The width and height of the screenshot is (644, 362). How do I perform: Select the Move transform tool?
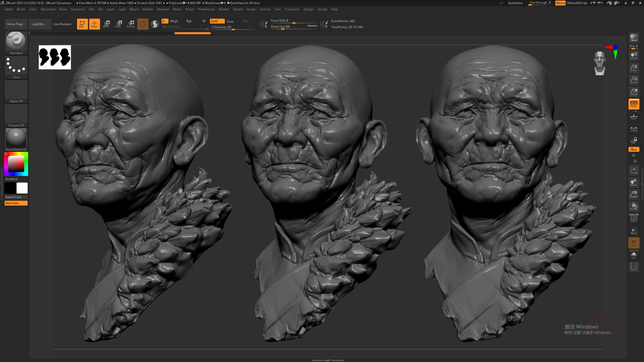[x=106, y=24]
